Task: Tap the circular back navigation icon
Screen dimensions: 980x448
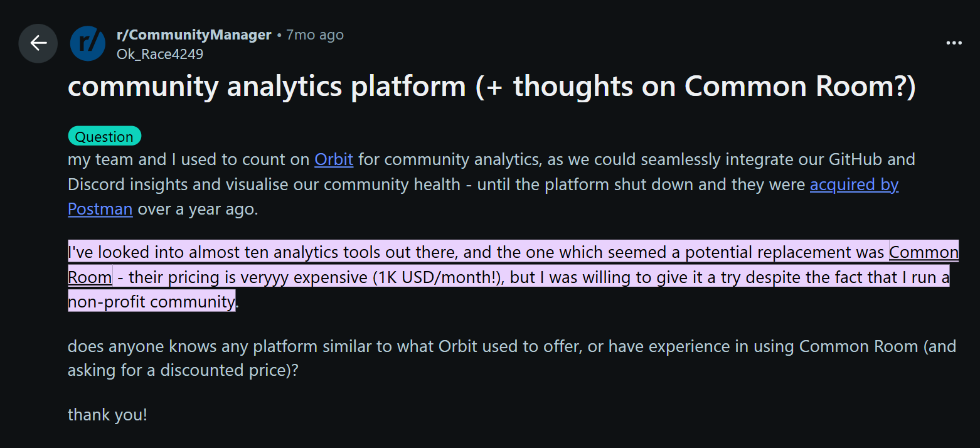Action: [38, 43]
